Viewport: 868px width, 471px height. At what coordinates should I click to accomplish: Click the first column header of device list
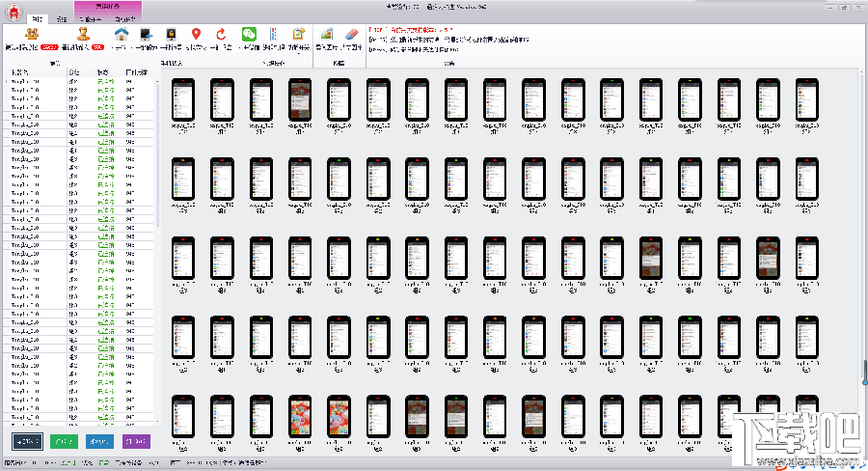pos(36,72)
